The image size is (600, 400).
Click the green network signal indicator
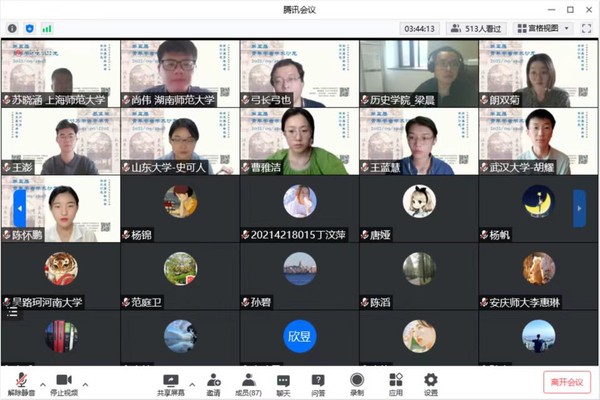[47, 29]
